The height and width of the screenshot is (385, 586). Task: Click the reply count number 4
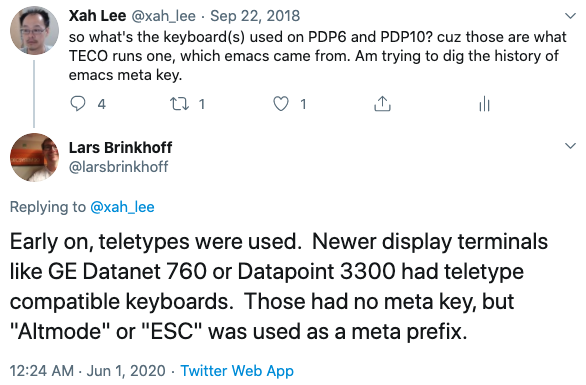(101, 104)
